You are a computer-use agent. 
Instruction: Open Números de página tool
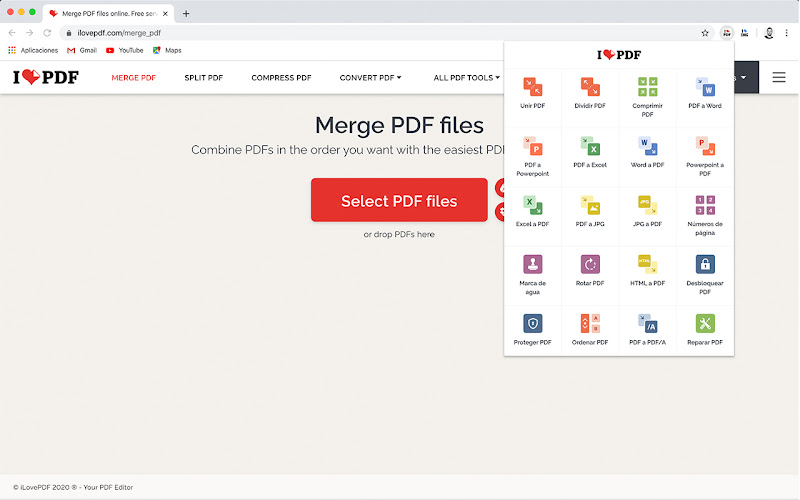705,215
